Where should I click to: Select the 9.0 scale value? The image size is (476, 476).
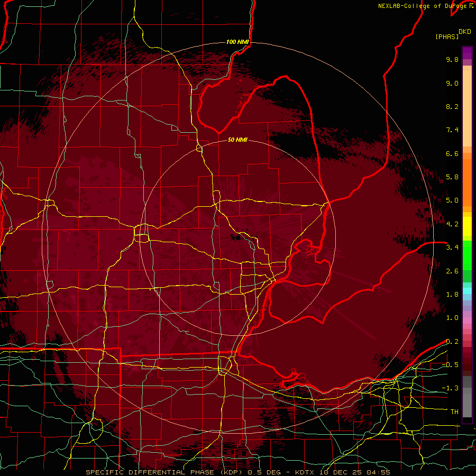[x=452, y=83]
